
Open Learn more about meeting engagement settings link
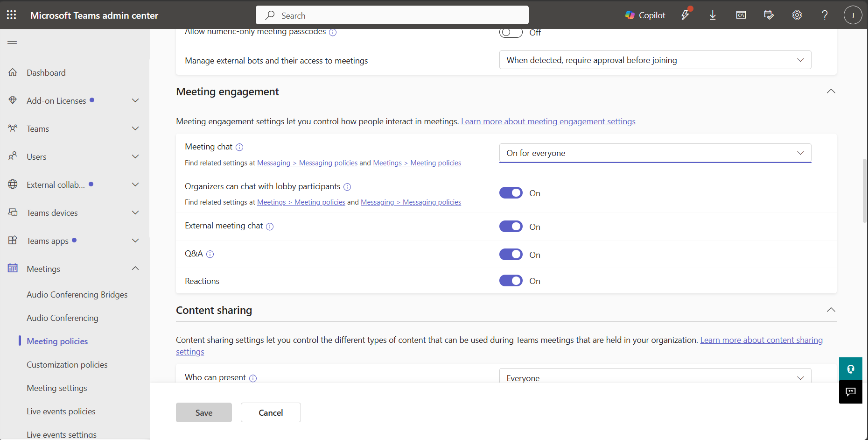coord(548,121)
